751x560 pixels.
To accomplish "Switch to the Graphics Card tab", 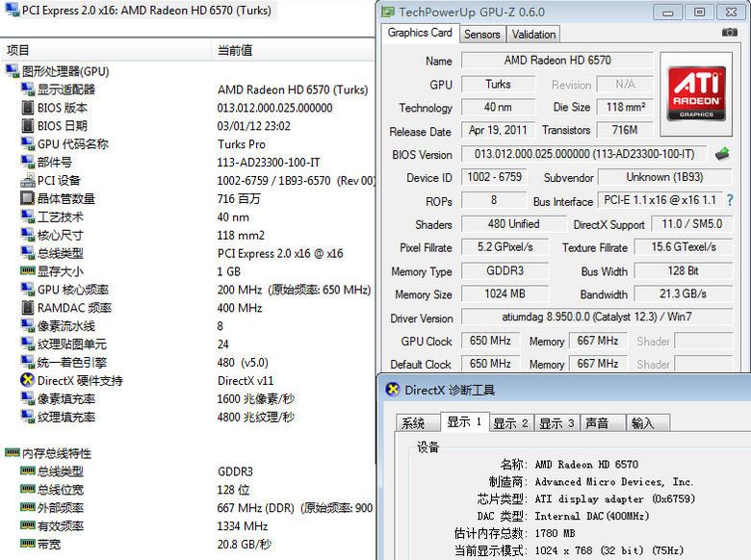I will click(420, 33).
